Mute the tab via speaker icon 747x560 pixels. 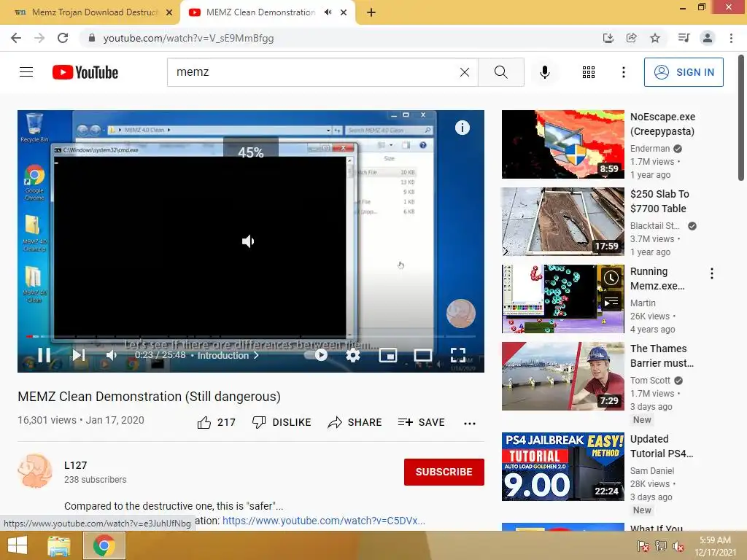pyautogui.click(x=328, y=12)
